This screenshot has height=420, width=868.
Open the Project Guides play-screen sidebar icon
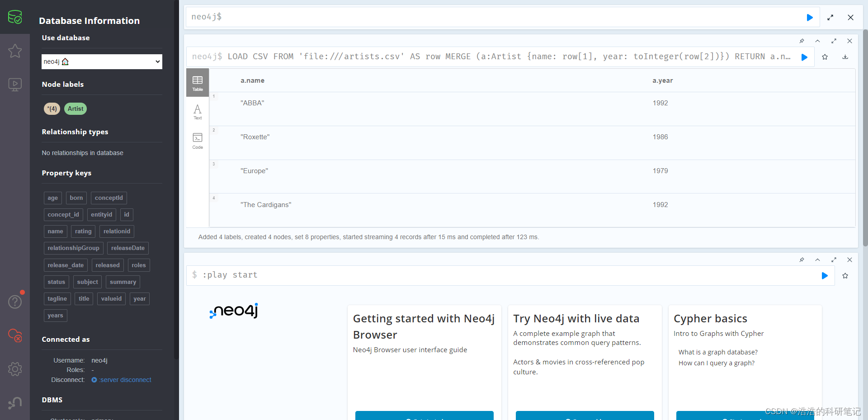15,85
